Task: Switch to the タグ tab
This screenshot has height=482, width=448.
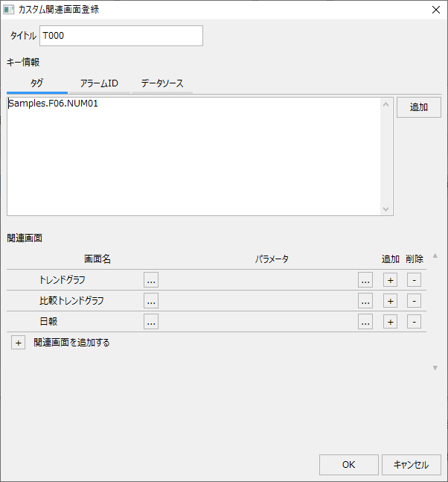Action: [x=37, y=83]
